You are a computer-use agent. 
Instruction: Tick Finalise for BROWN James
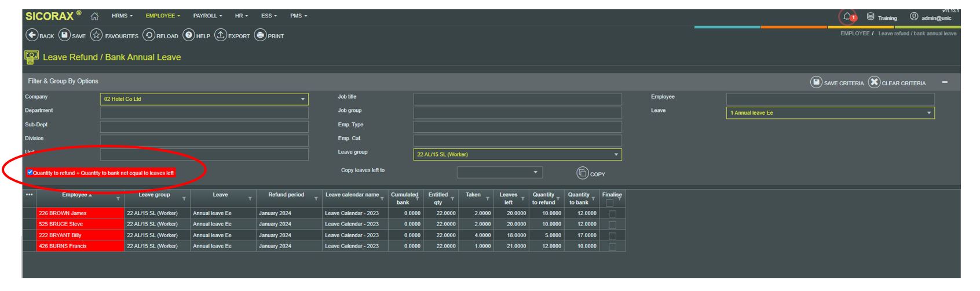(x=613, y=214)
